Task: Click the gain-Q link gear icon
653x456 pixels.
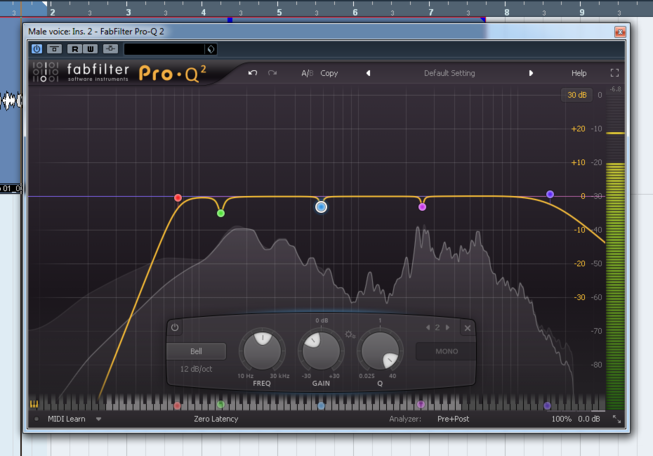Action: 349,334
